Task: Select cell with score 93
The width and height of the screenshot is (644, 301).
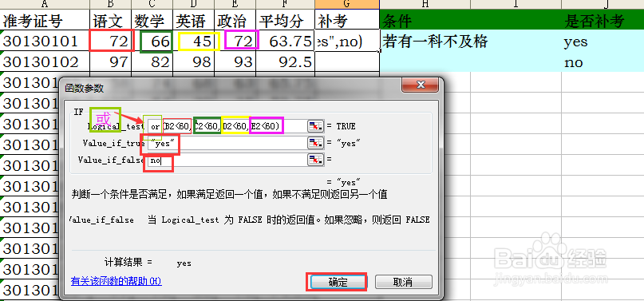Action: click(235, 61)
